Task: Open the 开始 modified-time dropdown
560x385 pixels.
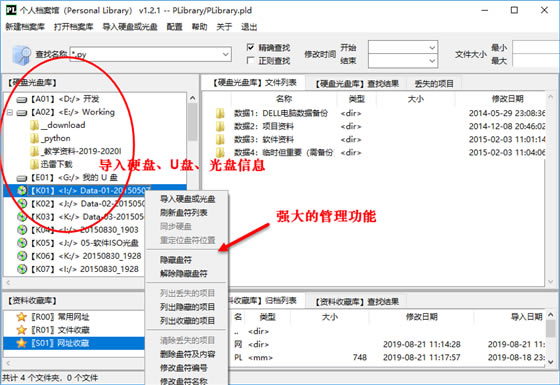Action: point(432,48)
